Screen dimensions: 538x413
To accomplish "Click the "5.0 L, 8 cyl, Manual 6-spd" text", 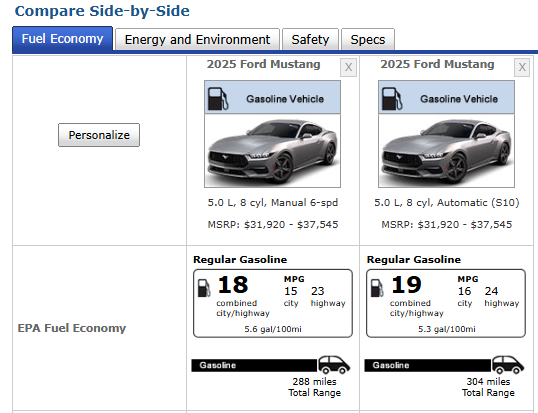I will click(273, 202).
